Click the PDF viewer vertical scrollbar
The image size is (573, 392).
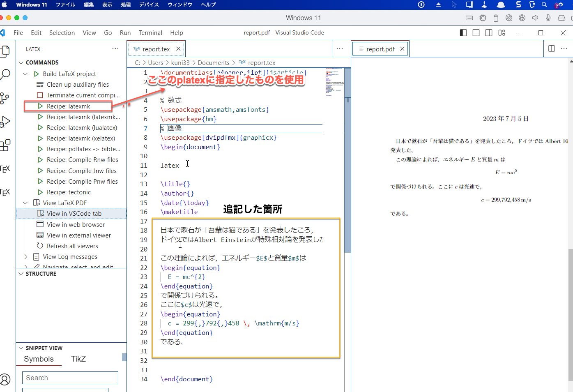click(x=571, y=314)
